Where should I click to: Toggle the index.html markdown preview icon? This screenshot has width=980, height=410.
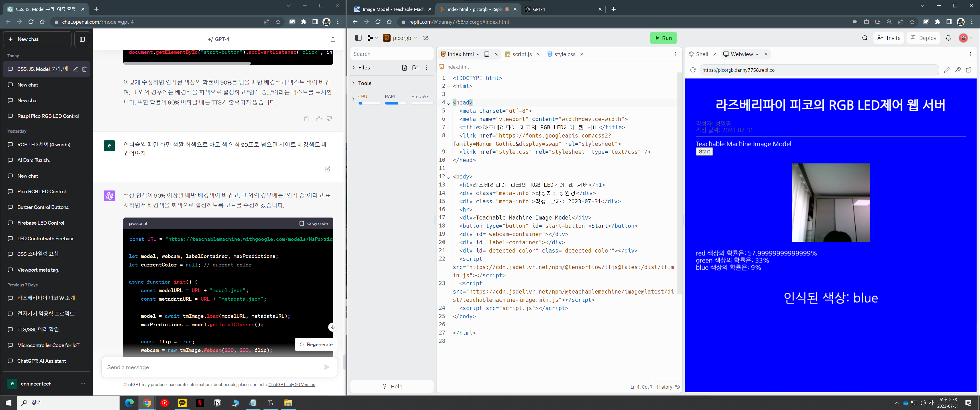click(487, 54)
